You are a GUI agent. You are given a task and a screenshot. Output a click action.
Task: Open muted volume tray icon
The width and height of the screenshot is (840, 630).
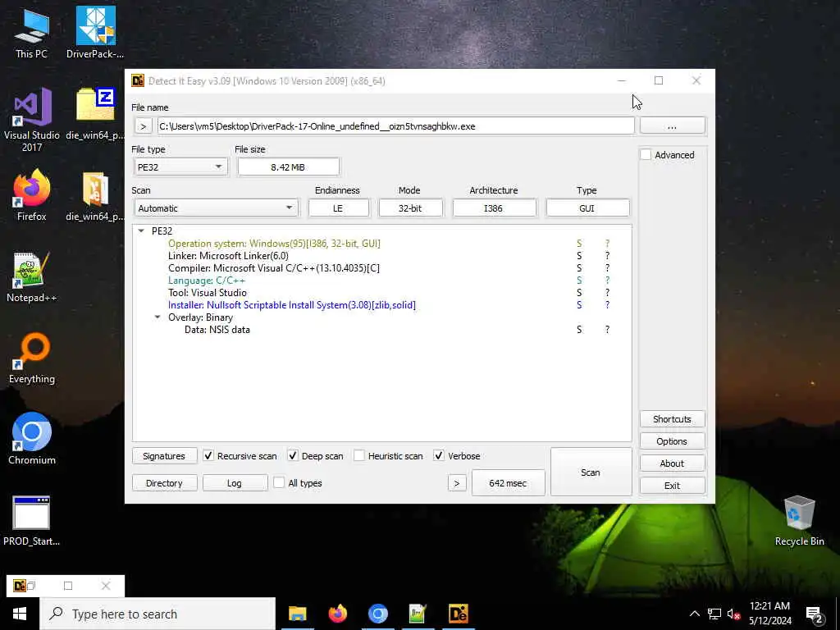[733, 614]
